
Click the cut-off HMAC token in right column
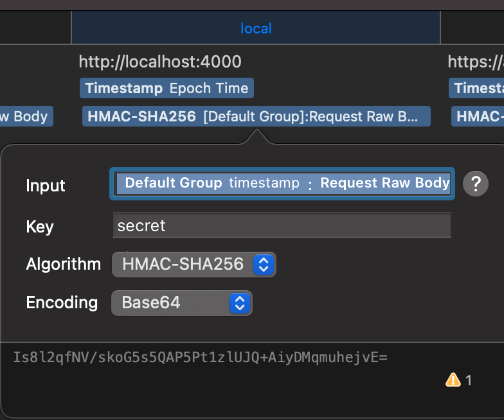(478, 116)
